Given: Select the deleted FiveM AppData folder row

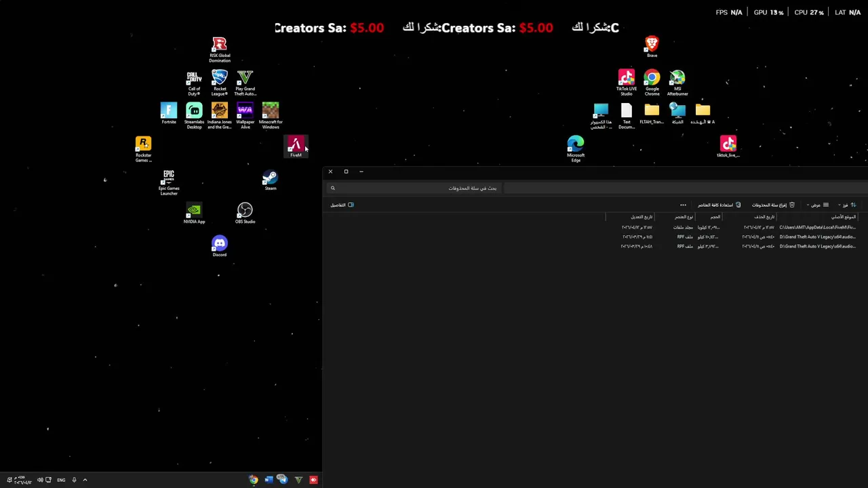Looking at the screenshot, I should pos(738,227).
